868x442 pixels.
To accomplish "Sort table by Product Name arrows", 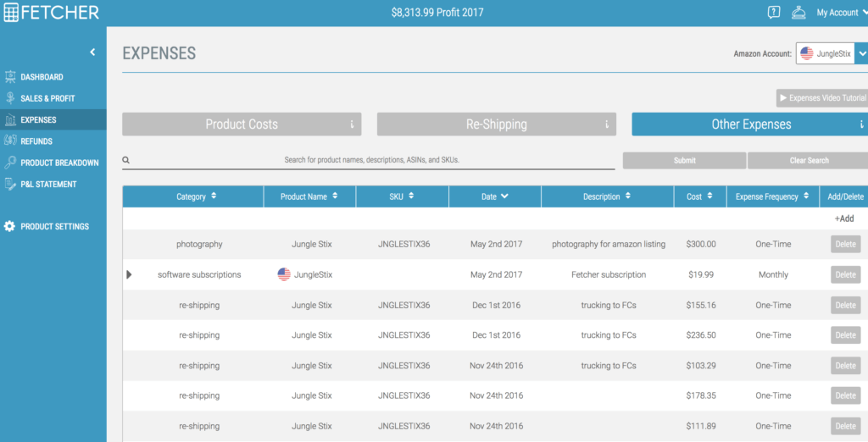I will 334,196.
